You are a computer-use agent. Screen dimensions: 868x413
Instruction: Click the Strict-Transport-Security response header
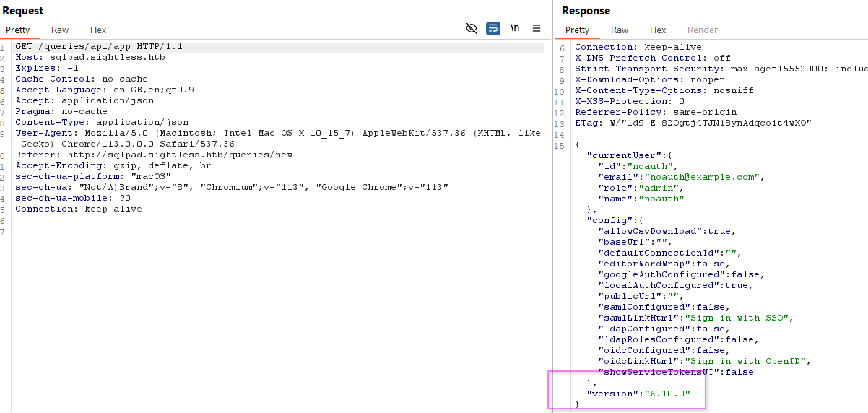point(721,69)
